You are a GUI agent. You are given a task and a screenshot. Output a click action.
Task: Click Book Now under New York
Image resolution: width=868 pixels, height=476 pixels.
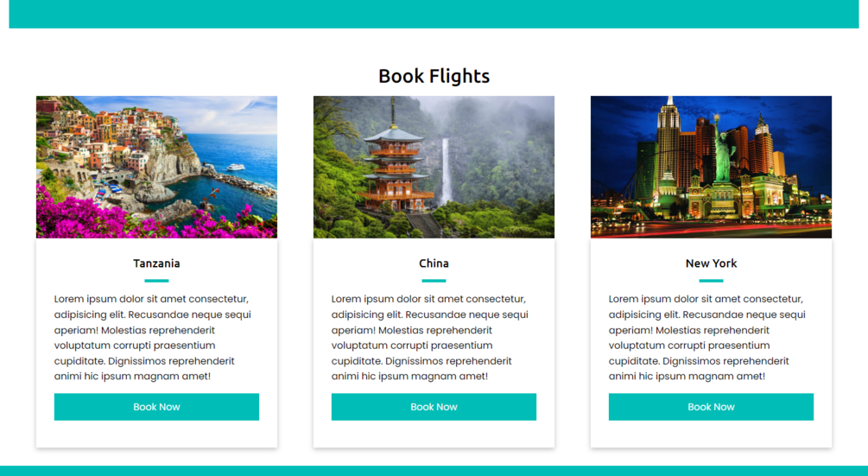pyautogui.click(x=712, y=407)
